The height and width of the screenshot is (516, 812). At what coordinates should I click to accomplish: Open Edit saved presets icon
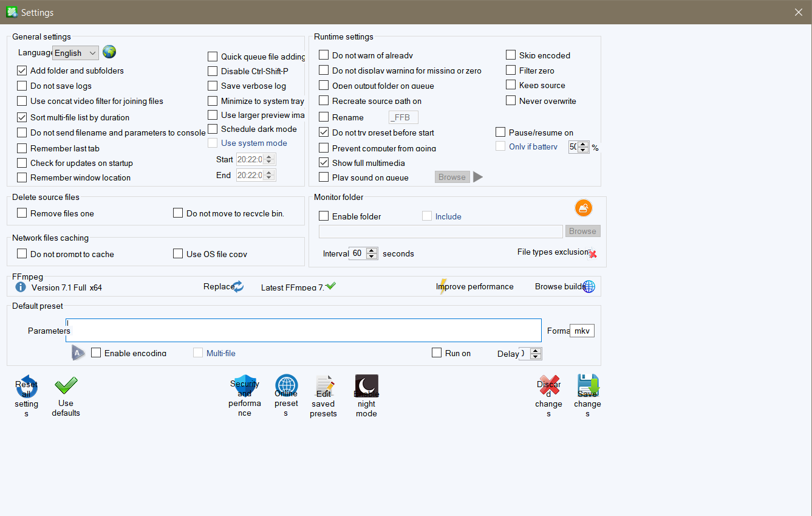point(325,386)
